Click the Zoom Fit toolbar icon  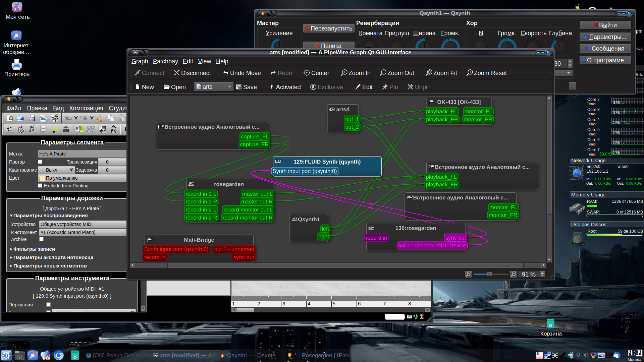(x=429, y=73)
